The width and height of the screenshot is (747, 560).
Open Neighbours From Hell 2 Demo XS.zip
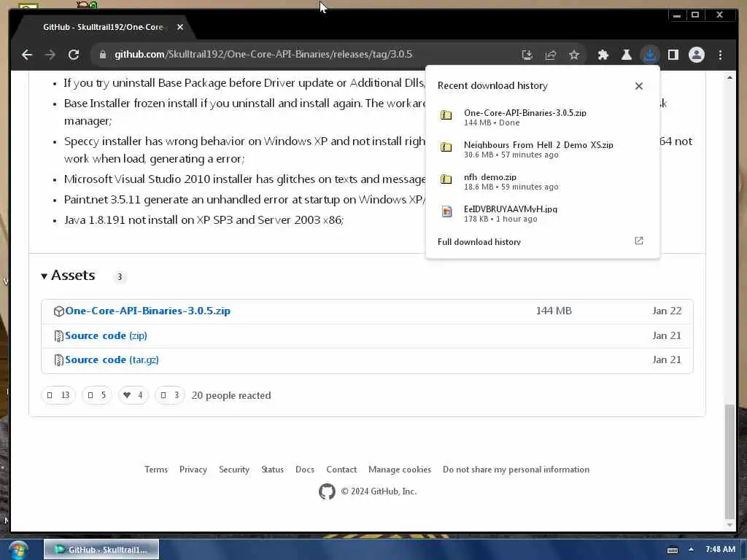click(x=542, y=149)
